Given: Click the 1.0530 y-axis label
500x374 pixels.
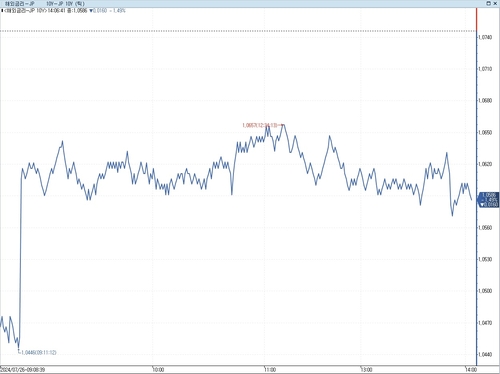Looking at the screenshot, I should (x=485, y=259).
